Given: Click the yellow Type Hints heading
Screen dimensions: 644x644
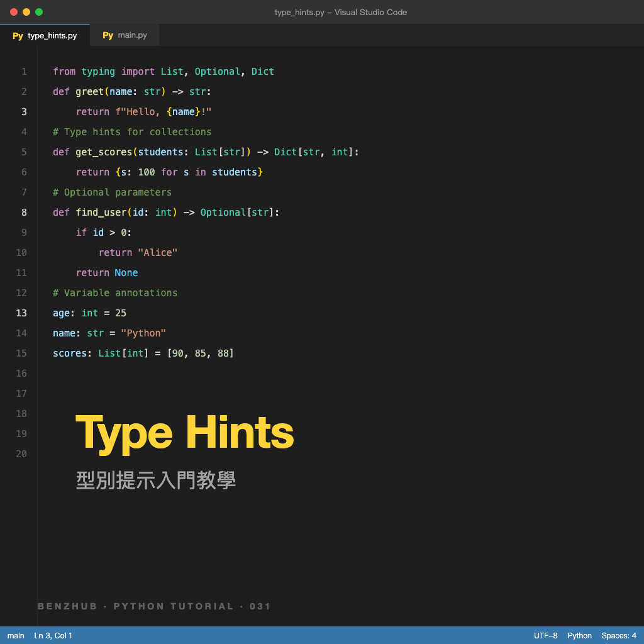Looking at the screenshot, I should tap(184, 433).
